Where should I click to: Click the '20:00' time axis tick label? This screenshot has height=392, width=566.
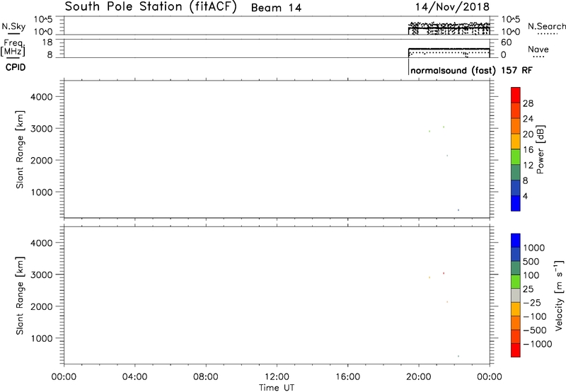pos(418,377)
